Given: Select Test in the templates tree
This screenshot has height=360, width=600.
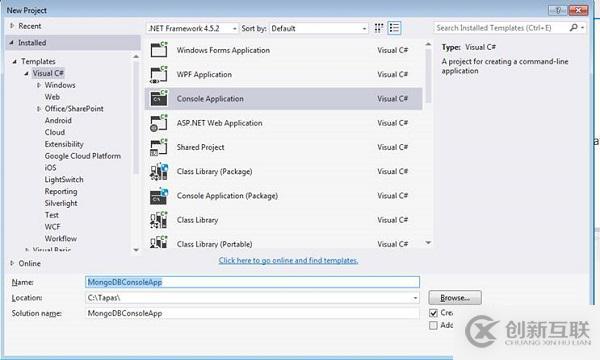Looking at the screenshot, I should pos(52,215).
